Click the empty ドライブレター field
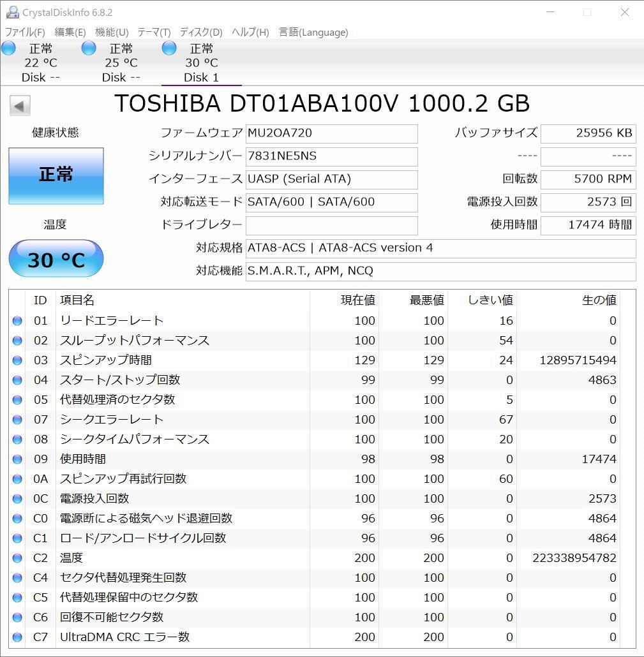644x657 pixels. (x=332, y=225)
